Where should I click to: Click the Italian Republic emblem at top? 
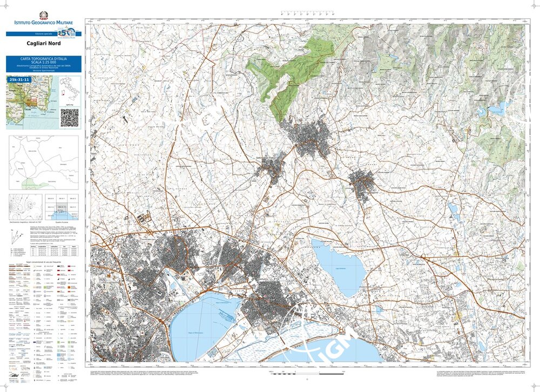pos(44,16)
